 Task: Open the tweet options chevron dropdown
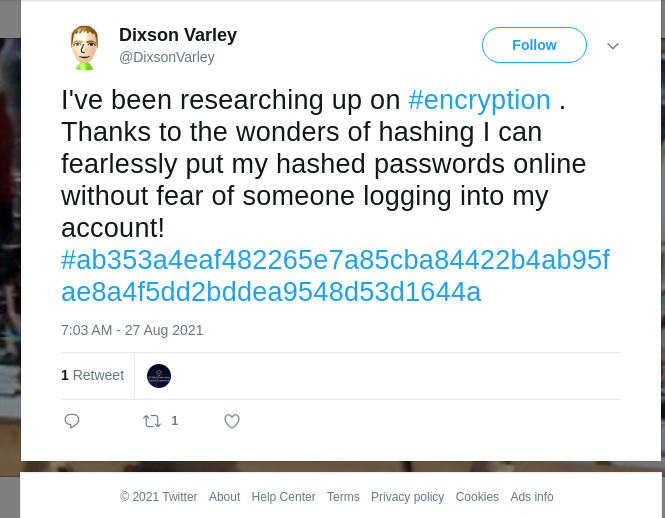pyautogui.click(x=613, y=46)
